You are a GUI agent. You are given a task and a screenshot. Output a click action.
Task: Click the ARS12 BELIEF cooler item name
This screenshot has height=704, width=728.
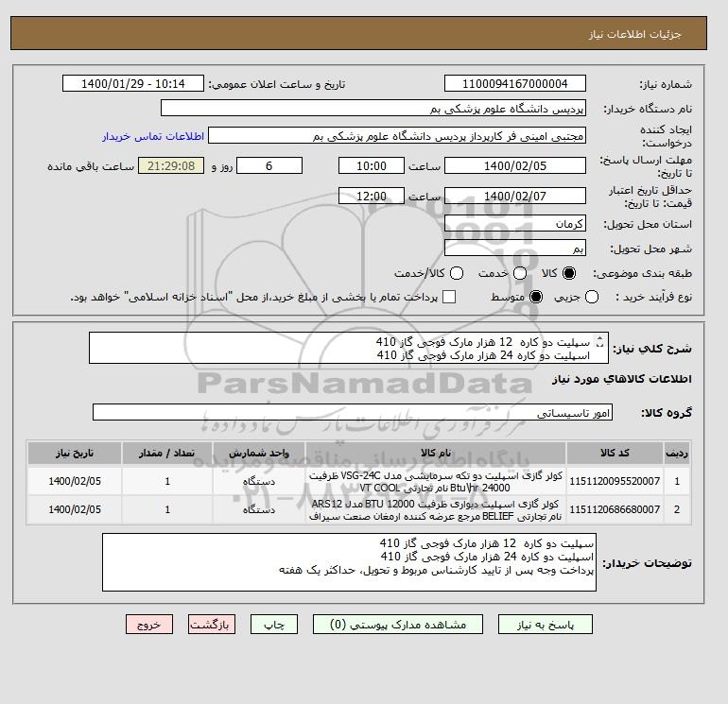(x=436, y=510)
